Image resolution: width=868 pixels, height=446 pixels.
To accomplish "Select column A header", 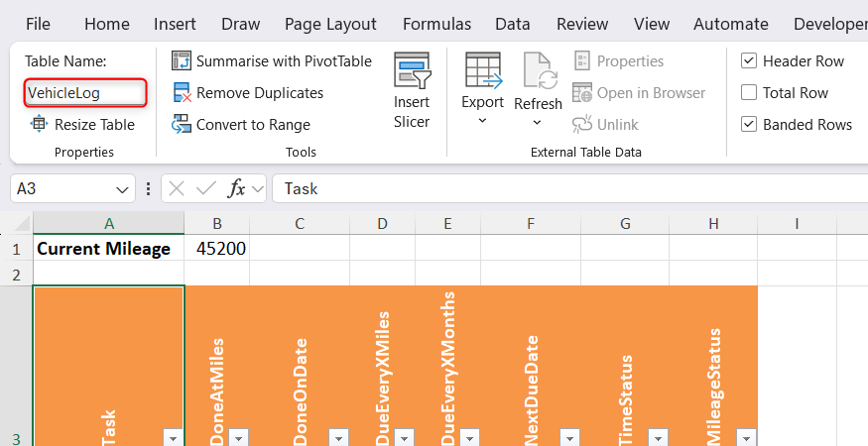I will (x=108, y=224).
